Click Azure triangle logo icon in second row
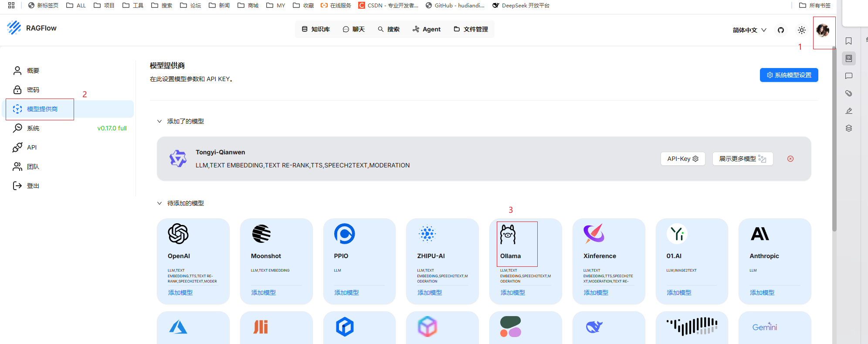Image resolution: width=868 pixels, height=344 pixels. (178, 327)
